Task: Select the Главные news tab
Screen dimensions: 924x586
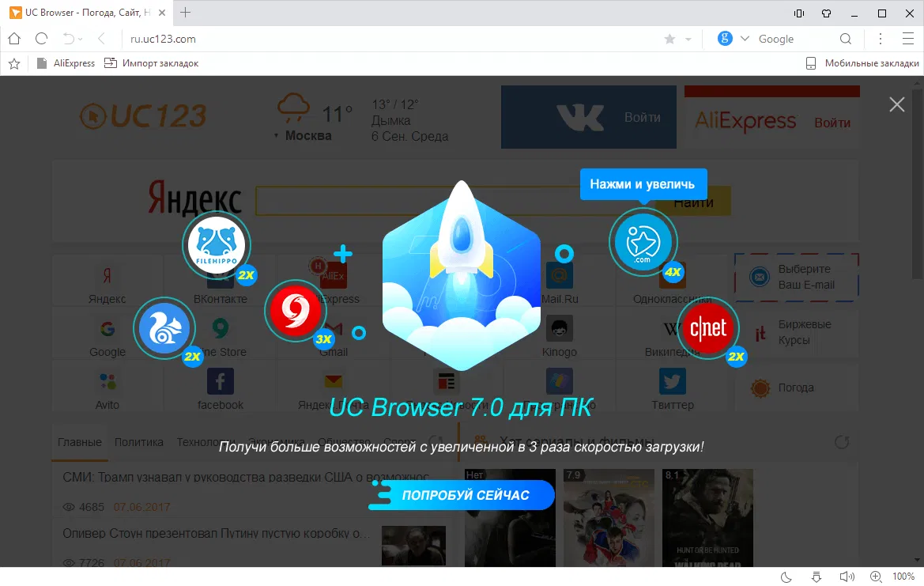Action: pos(80,442)
